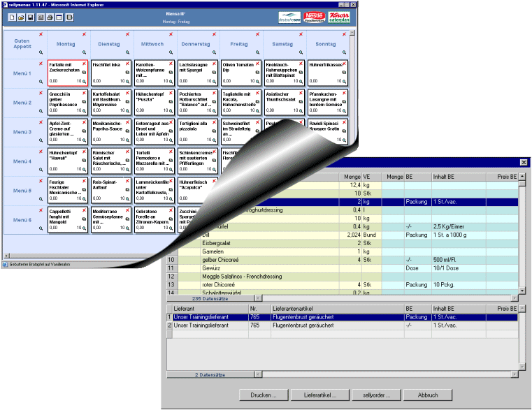Delete the Freitag column via red X

(257, 34)
